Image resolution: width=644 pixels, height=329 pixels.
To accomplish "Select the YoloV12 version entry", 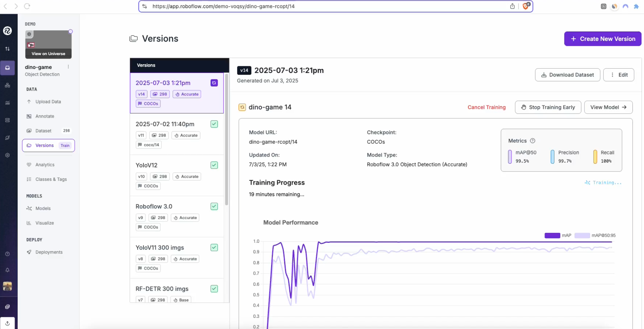I will (x=177, y=175).
